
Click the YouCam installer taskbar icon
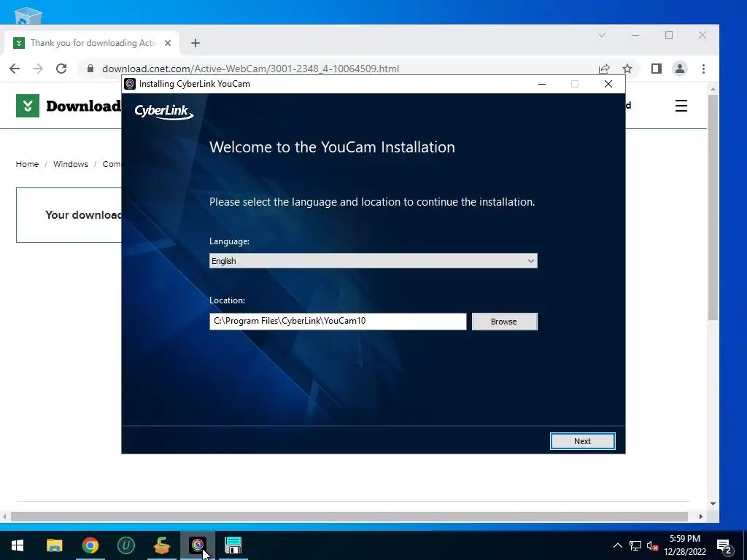coord(198,545)
